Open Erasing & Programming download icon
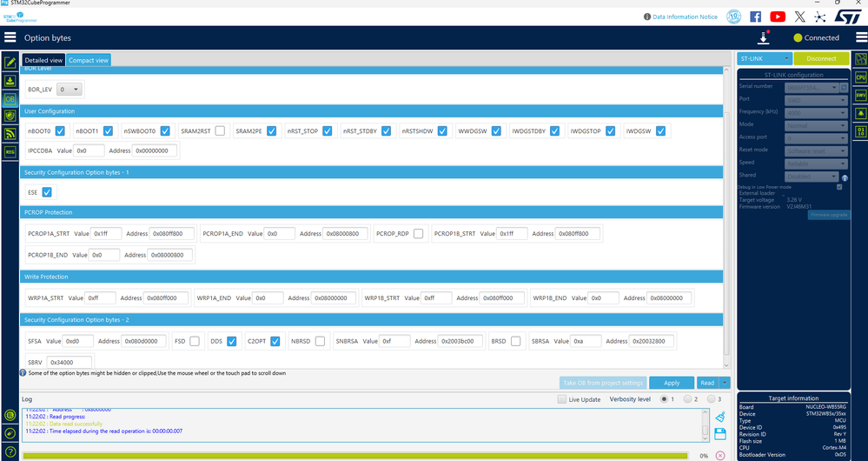This screenshot has width=868, height=461. click(10, 81)
